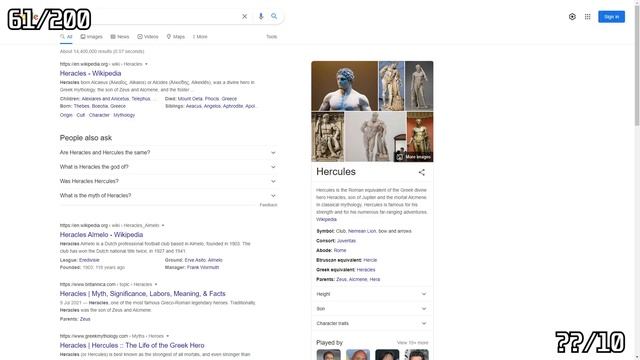
Task: Open the Heracles - Wikipedia result
Action: pos(90,73)
